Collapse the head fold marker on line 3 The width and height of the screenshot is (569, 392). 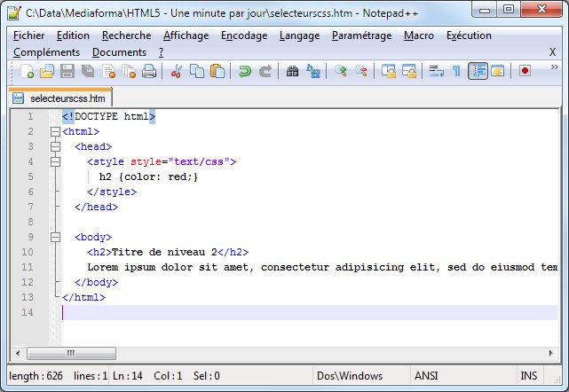[55, 146]
